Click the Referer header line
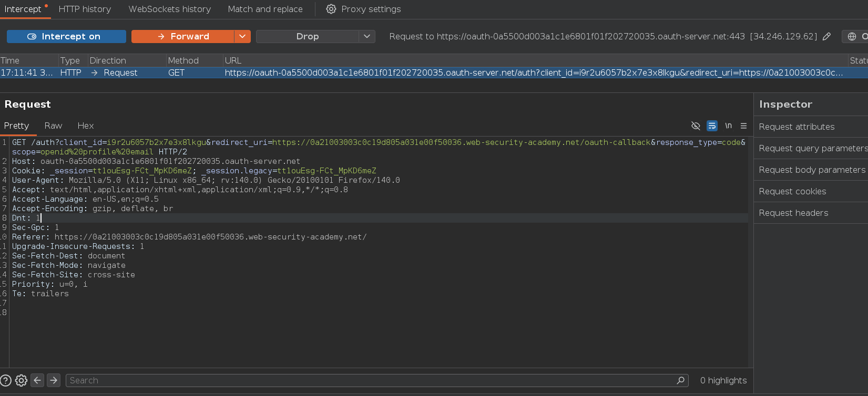 (189, 237)
